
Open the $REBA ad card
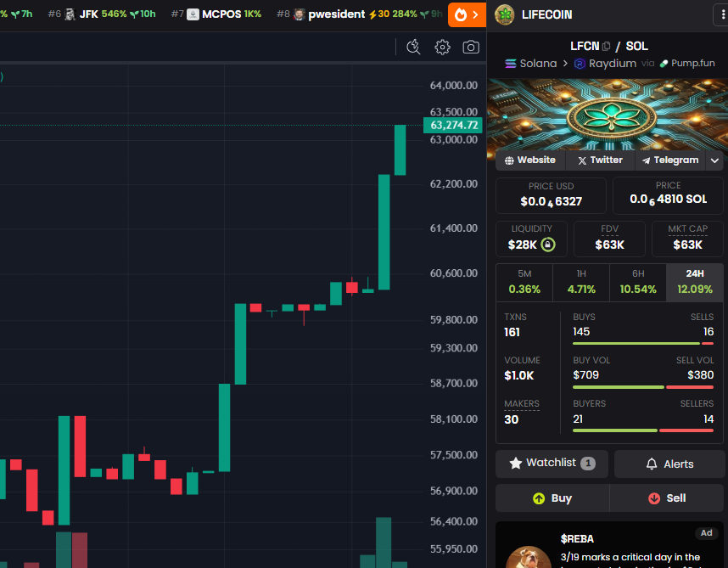[x=611, y=544]
